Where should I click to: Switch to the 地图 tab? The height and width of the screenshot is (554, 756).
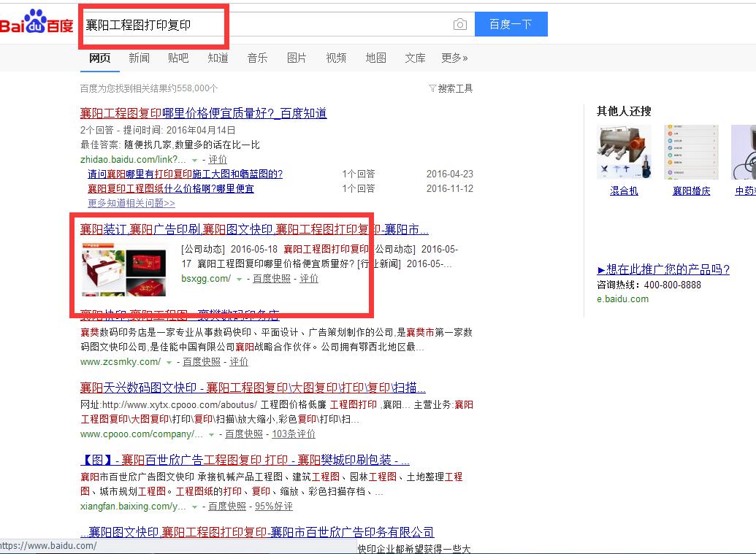[375, 58]
